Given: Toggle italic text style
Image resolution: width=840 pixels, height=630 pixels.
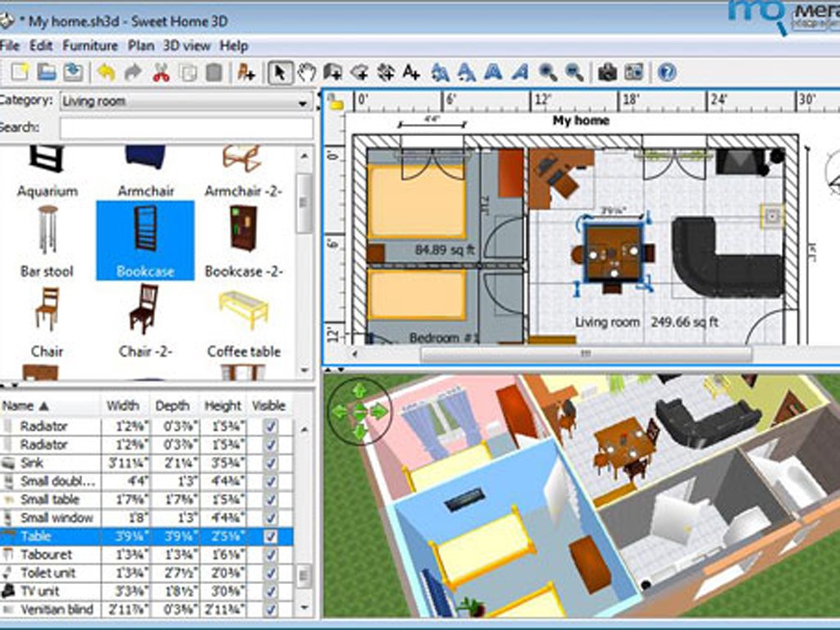Looking at the screenshot, I should point(519,72).
